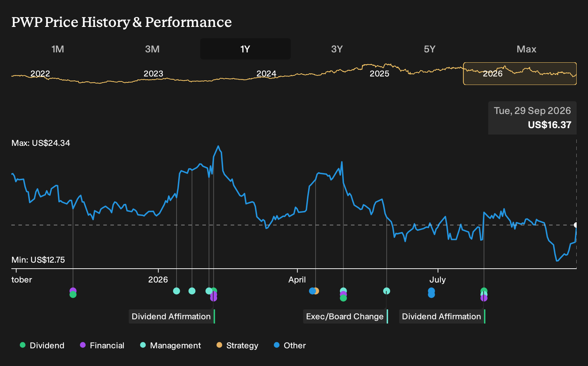Open the second Dividend Affirmation label after July
588x366 pixels.
pyautogui.click(x=442, y=316)
